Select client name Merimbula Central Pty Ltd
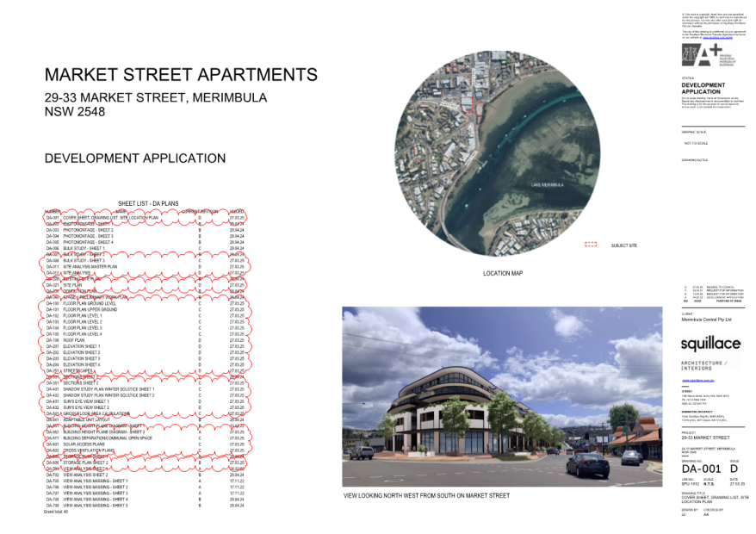Screen dimensions: 756x534 click(708, 319)
